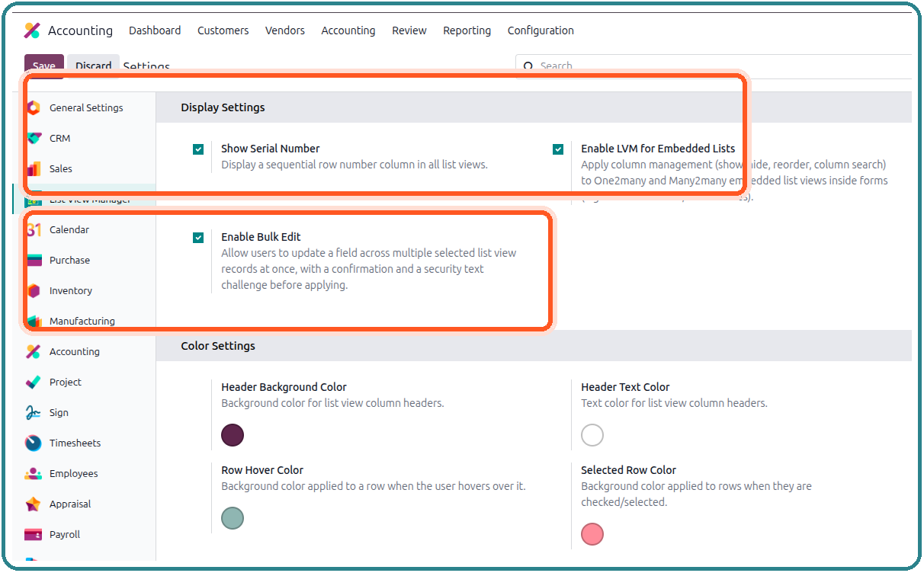Select the Manufacturing icon in sidebar

(34, 321)
